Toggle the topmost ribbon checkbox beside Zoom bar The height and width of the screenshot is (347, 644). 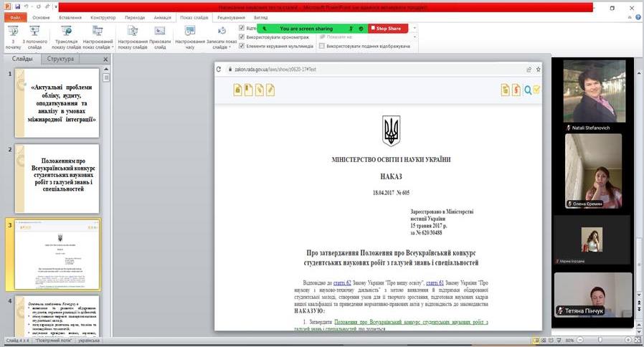point(242,28)
